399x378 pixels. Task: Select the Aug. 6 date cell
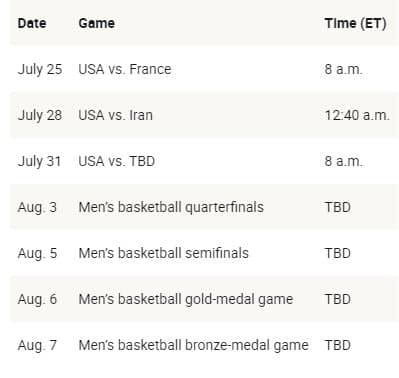(37, 299)
